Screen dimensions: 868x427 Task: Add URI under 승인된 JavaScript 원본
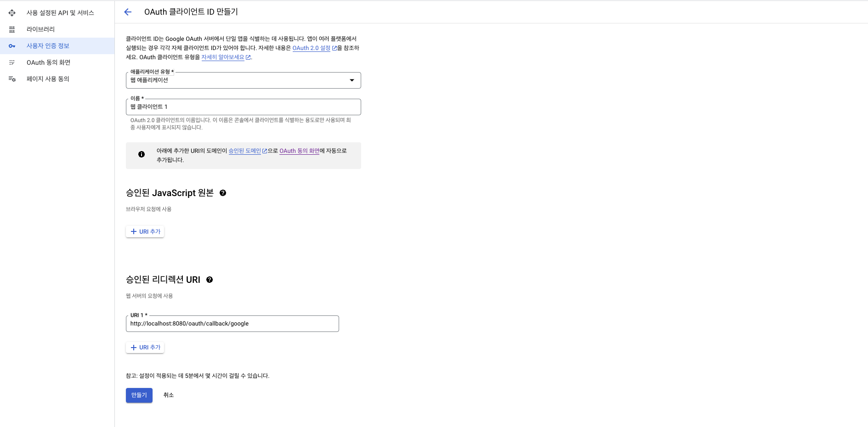(x=145, y=232)
